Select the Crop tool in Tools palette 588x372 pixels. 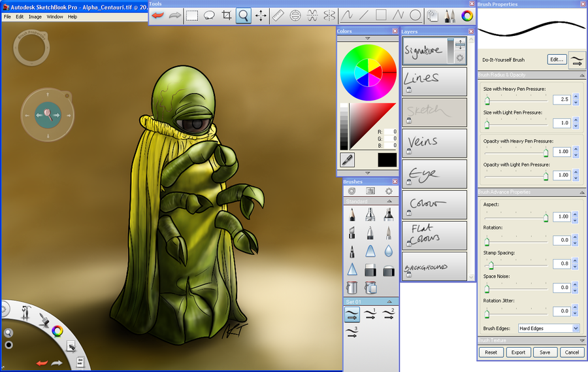(227, 16)
